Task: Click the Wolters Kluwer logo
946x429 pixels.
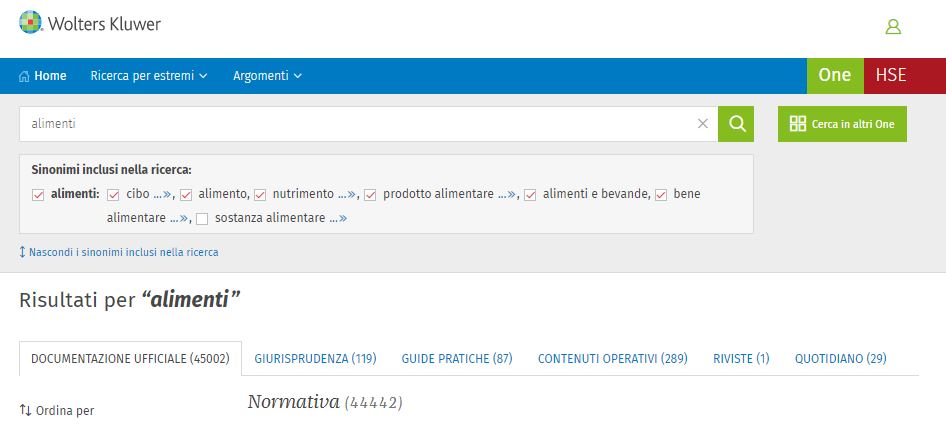Action: pos(90,24)
